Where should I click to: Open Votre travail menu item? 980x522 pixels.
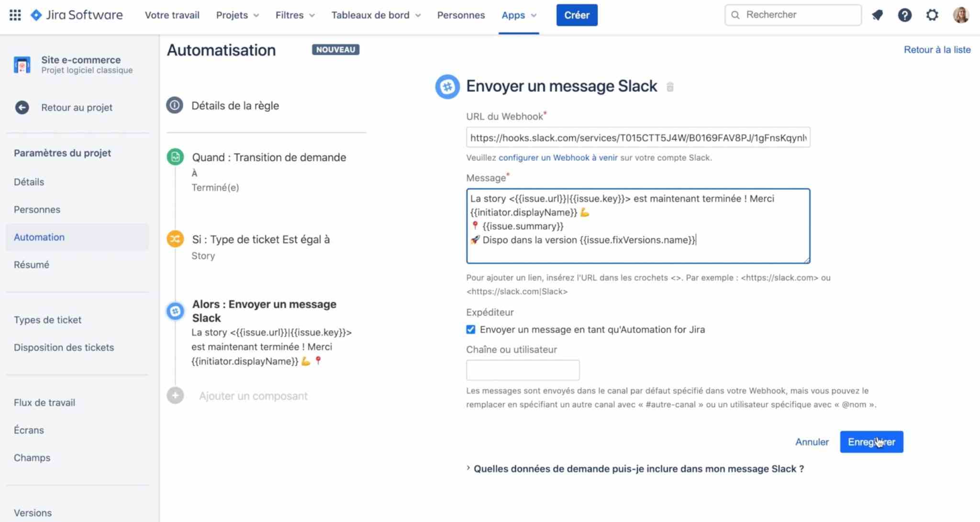172,15
